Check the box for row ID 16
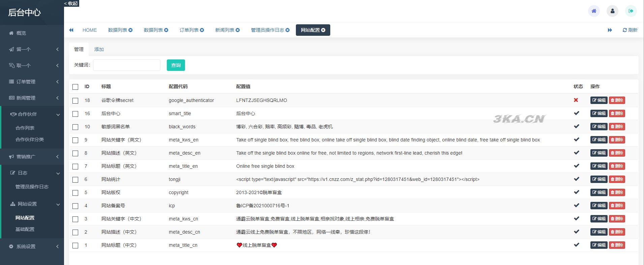This screenshot has height=265, width=644. [x=75, y=114]
